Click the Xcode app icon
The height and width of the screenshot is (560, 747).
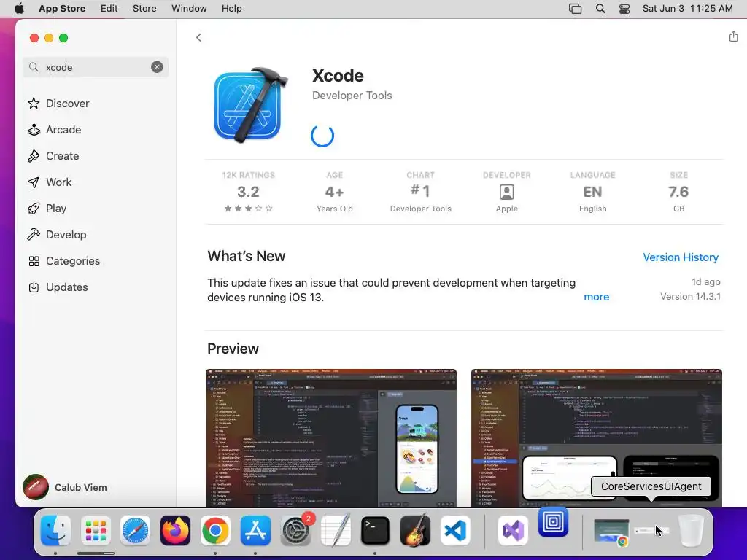coord(251,104)
